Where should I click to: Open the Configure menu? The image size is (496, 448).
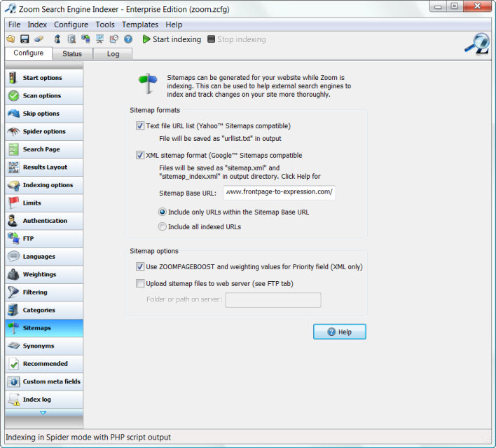click(x=71, y=25)
